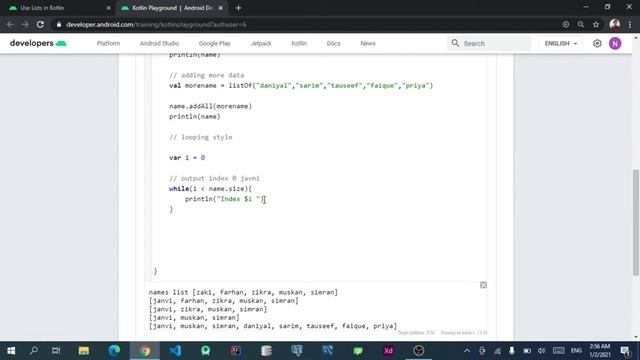640x360 pixels.
Task: Focus the site Search field
Action: click(x=489, y=43)
